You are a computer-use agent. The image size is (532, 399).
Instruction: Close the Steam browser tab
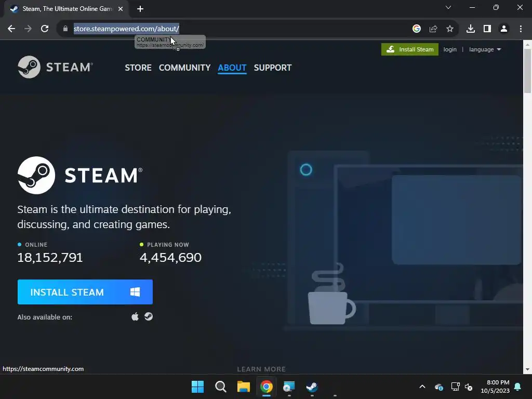121,9
